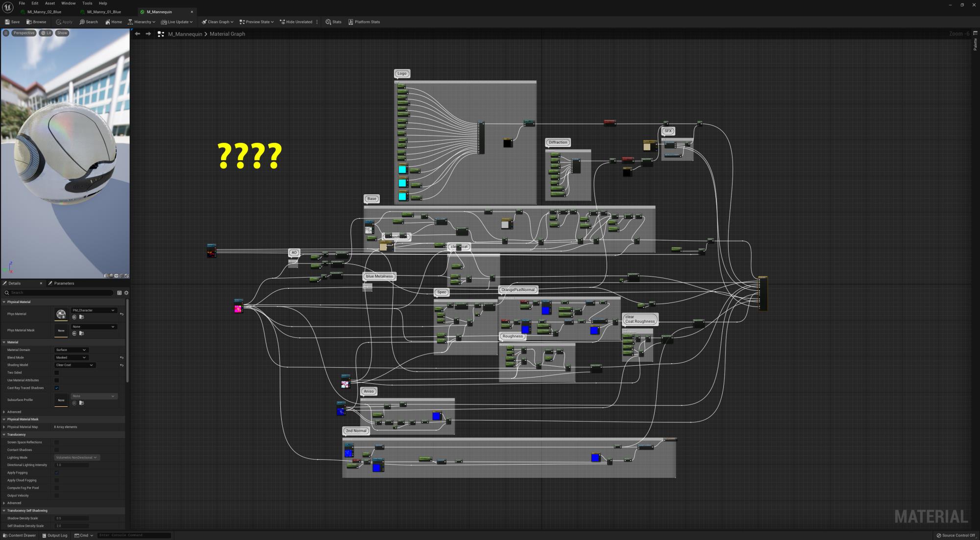Open Hide Unrelated options three-dot menu
The height and width of the screenshot is (540, 980).
point(318,22)
